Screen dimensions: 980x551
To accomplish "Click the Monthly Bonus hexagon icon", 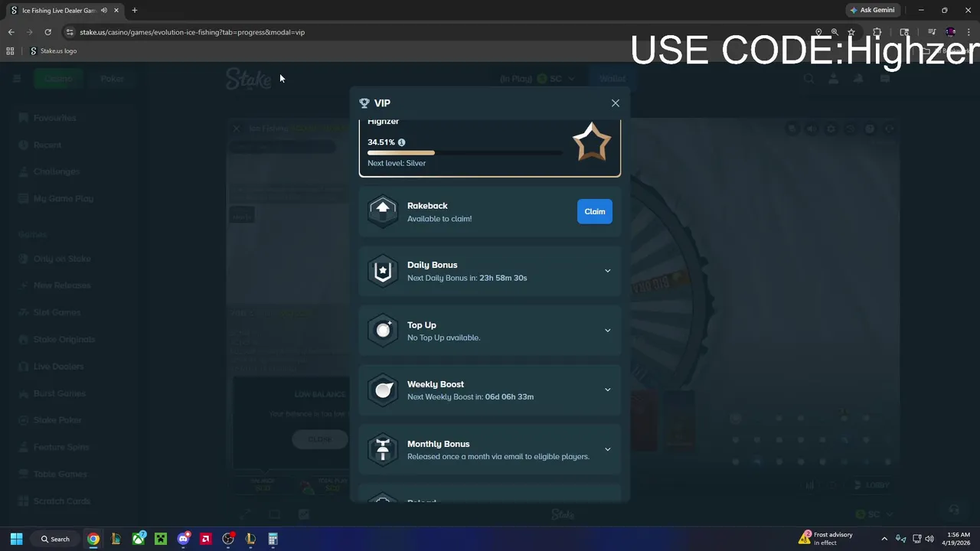I will (x=383, y=449).
